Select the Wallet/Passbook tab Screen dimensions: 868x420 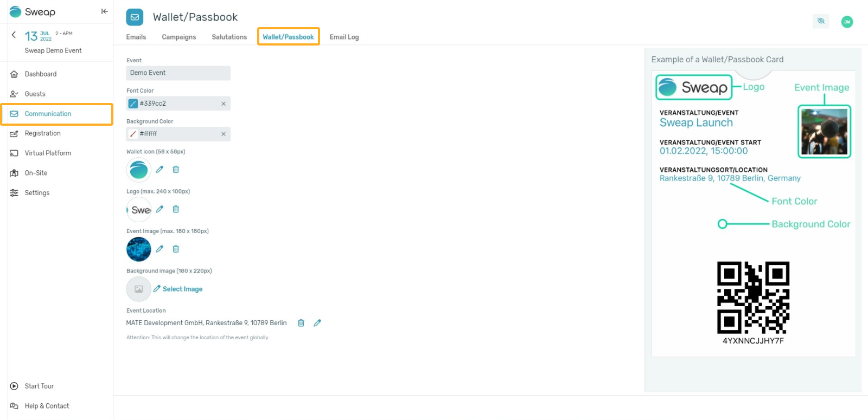point(288,37)
